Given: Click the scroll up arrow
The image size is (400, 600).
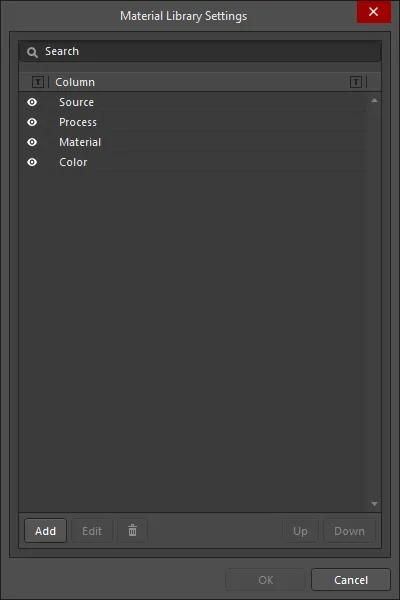Looking at the screenshot, I should [x=374, y=100].
